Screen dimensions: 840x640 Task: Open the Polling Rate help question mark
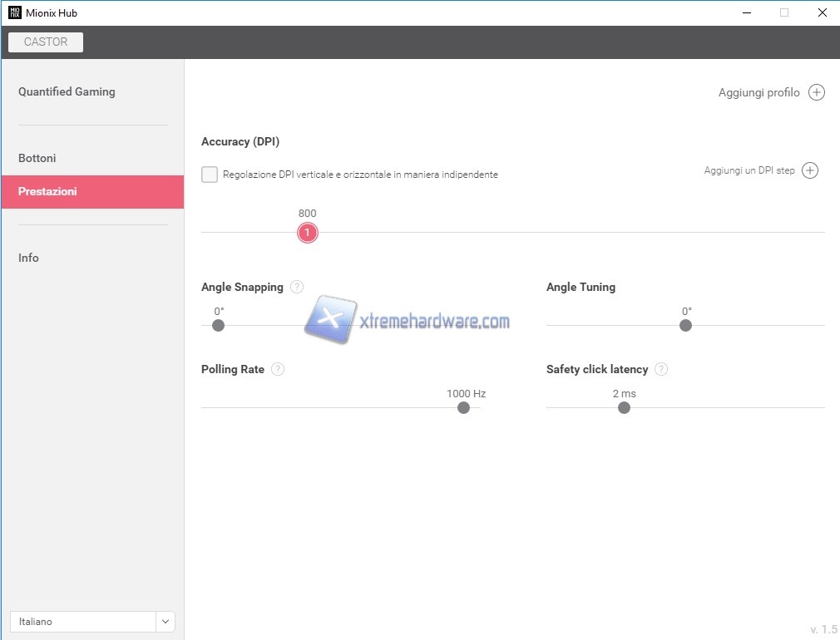[278, 369]
